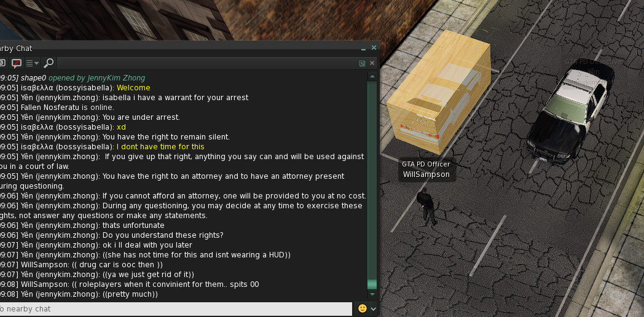
Task: Minimize the Nearby Chat window
Action: pos(364,49)
